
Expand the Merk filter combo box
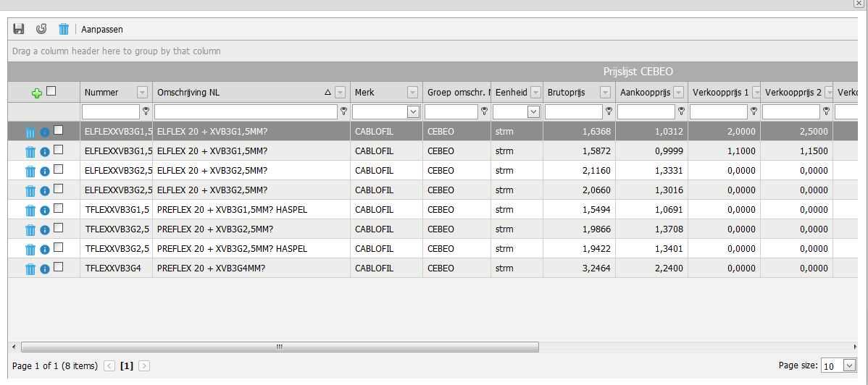click(x=413, y=111)
